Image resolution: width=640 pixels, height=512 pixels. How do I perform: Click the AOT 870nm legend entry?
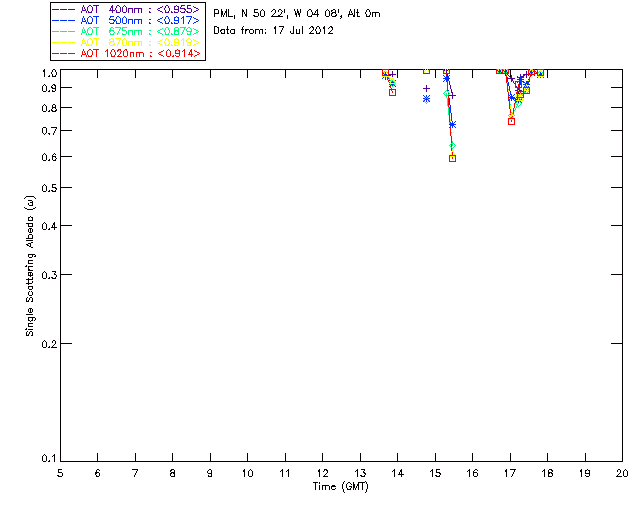click(127, 42)
